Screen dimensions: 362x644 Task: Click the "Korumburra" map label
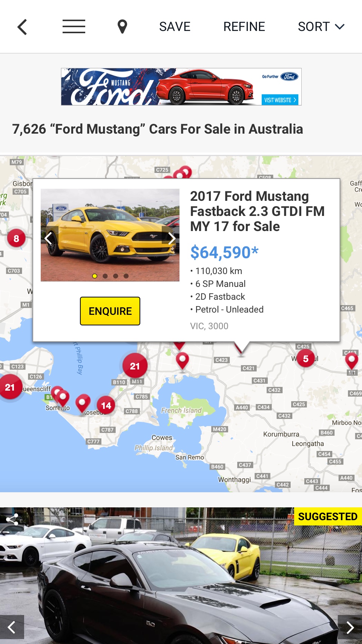(x=281, y=434)
